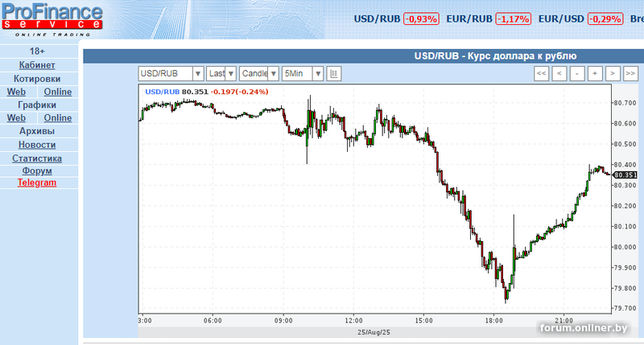Open the Candle chart type dropdown
644x345 pixels.
click(x=258, y=74)
